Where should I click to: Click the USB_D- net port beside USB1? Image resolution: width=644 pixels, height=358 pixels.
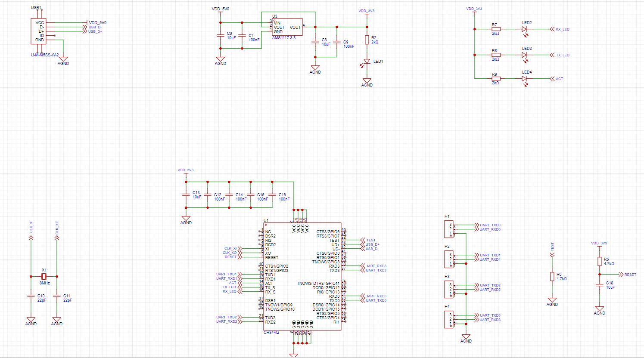pos(92,27)
